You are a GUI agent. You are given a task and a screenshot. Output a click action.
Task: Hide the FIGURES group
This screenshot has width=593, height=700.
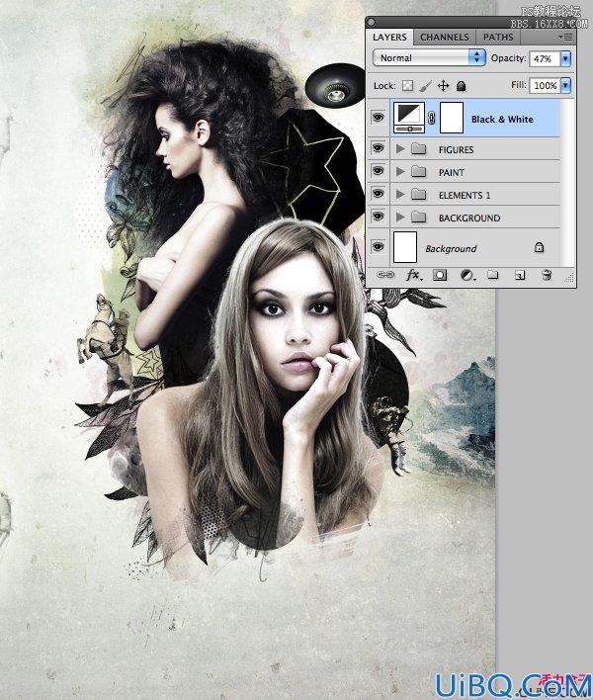point(378,148)
